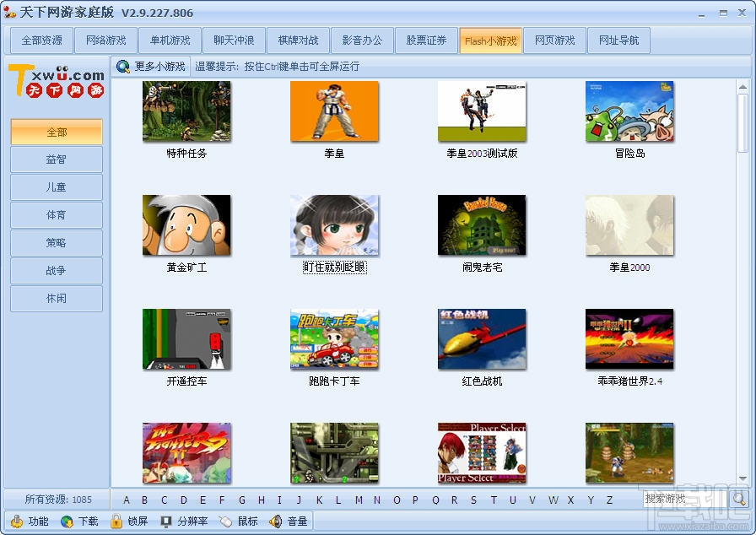The height and width of the screenshot is (535, 756).
Task: Click the search magnifier beside 搜索游戏 box
Action: (x=738, y=500)
